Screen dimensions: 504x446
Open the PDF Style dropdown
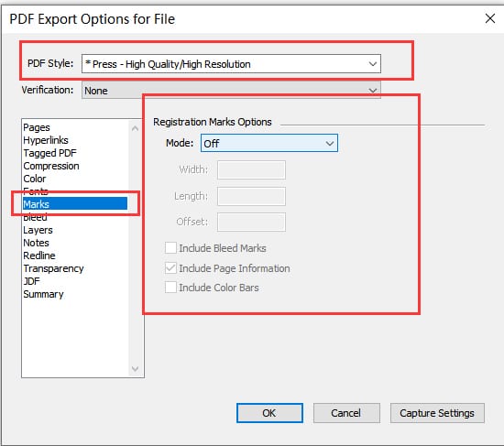point(231,64)
